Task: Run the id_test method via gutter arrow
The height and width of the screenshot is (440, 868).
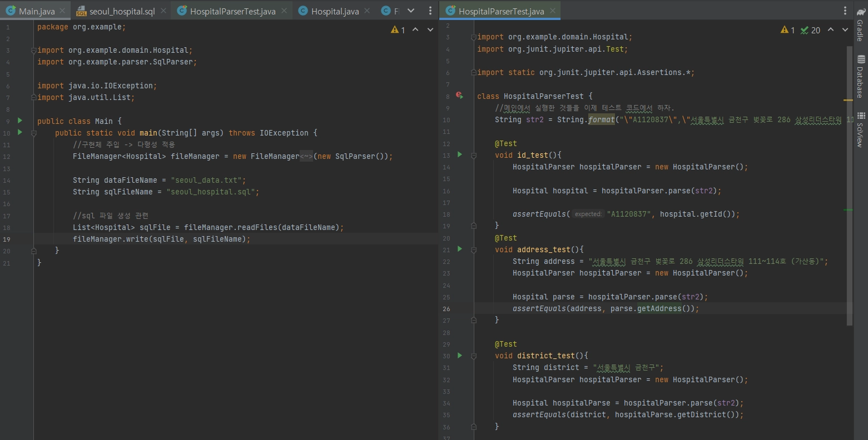Action: 460,154
